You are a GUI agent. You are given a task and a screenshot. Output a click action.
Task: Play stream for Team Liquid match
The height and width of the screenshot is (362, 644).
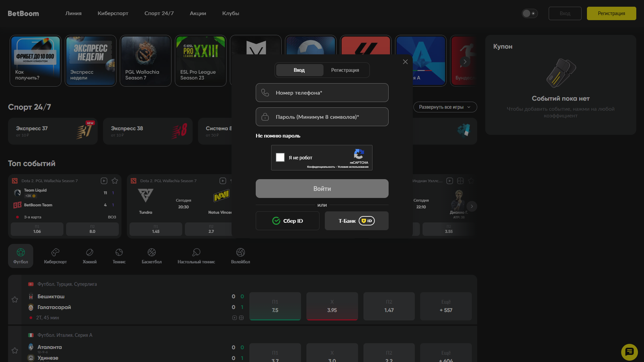pyautogui.click(x=104, y=181)
